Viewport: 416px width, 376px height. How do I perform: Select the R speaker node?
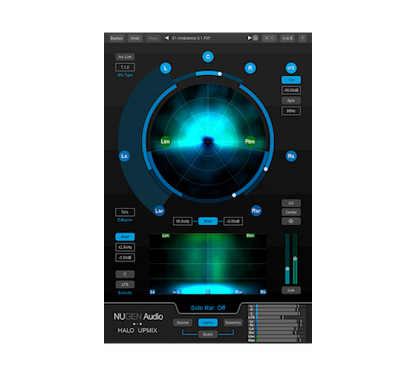(250, 68)
